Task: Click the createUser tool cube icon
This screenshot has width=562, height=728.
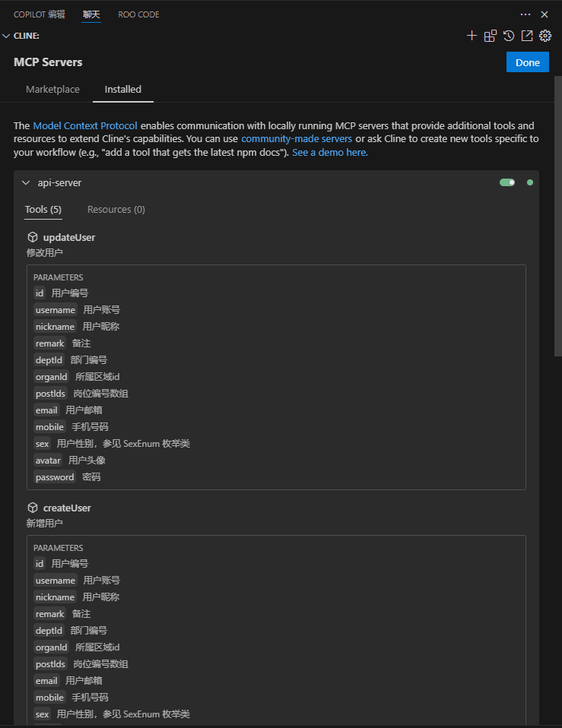Action: tap(33, 508)
